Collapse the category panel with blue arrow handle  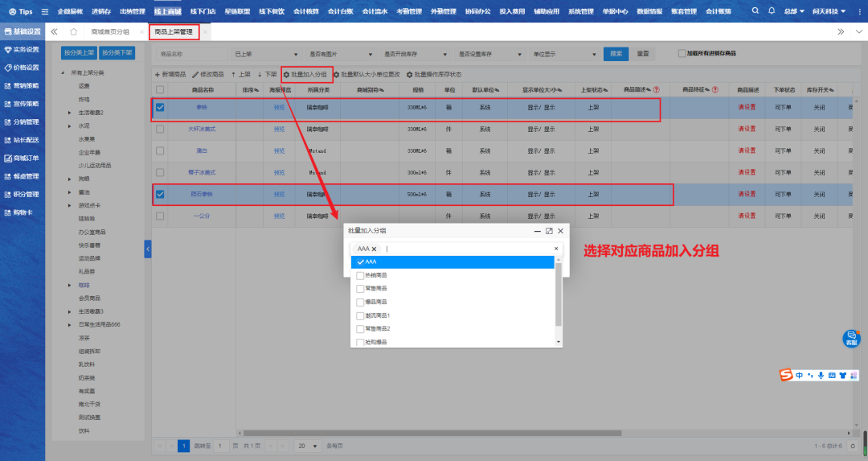click(x=148, y=250)
